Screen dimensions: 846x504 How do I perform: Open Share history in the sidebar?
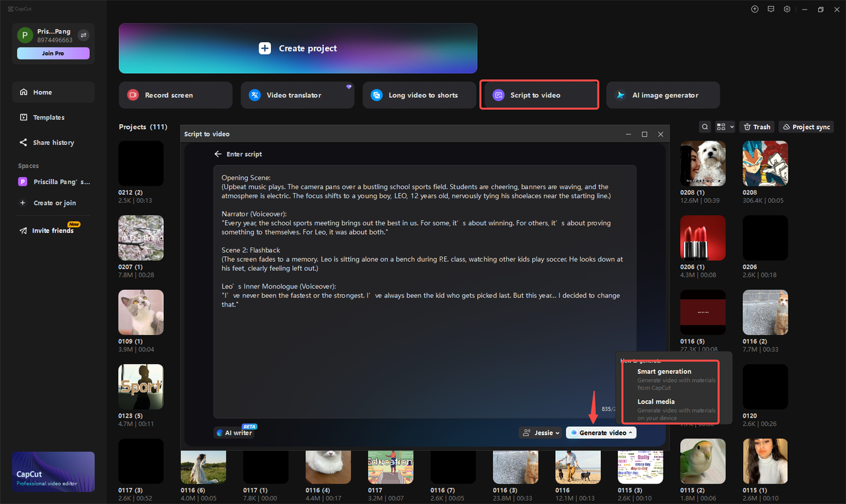pos(54,143)
